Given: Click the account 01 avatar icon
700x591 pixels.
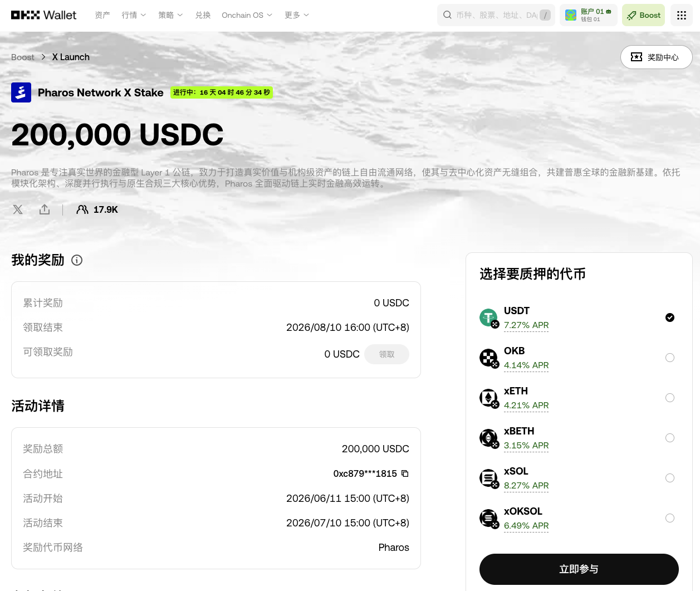Looking at the screenshot, I should [x=571, y=15].
